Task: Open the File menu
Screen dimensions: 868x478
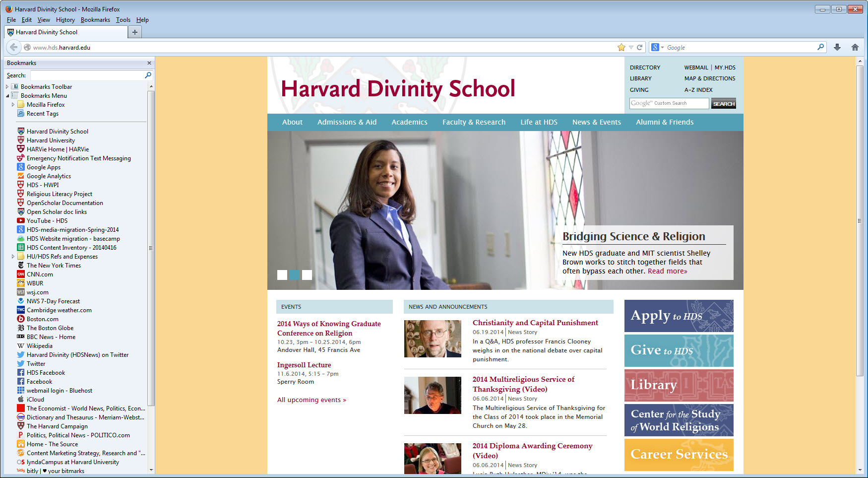Action: click(11, 20)
